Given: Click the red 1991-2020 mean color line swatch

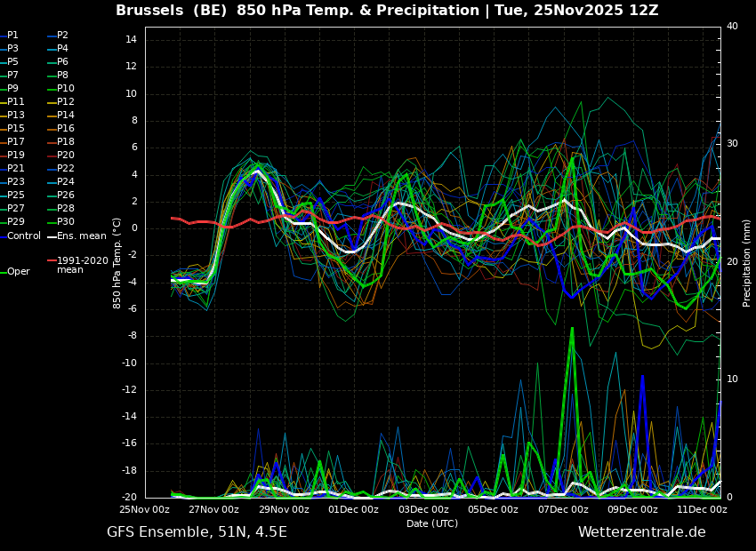Looking at the screenshot, I should coord(52,260).
